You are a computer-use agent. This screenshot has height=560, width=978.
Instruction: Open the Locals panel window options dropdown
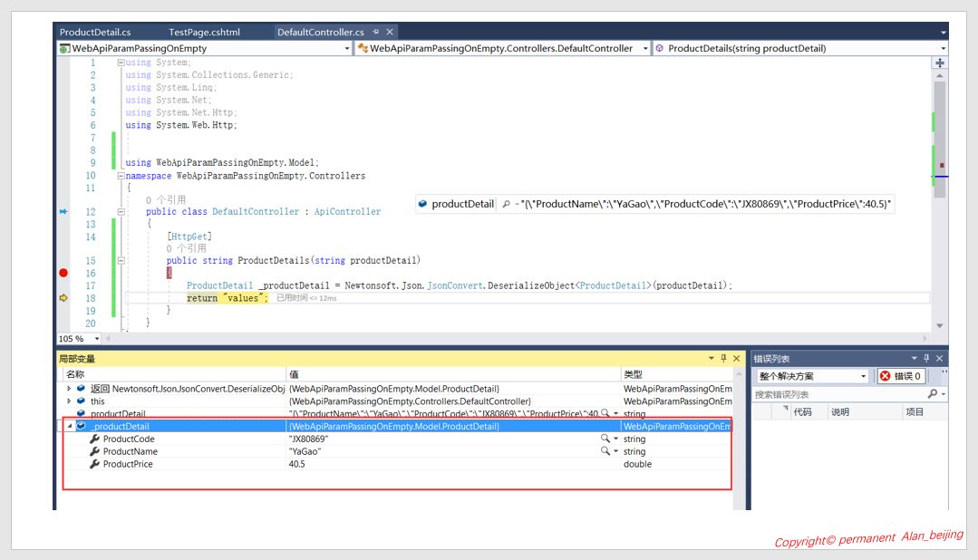coord(711,359)
